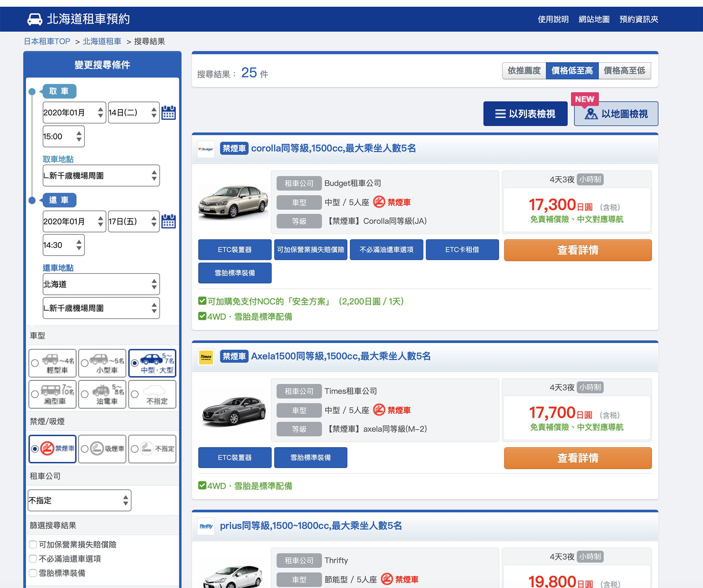The width and height of the screenshot is (703, 588).
Task: Switch to 以列表檢視 list view
Action: 525,114
